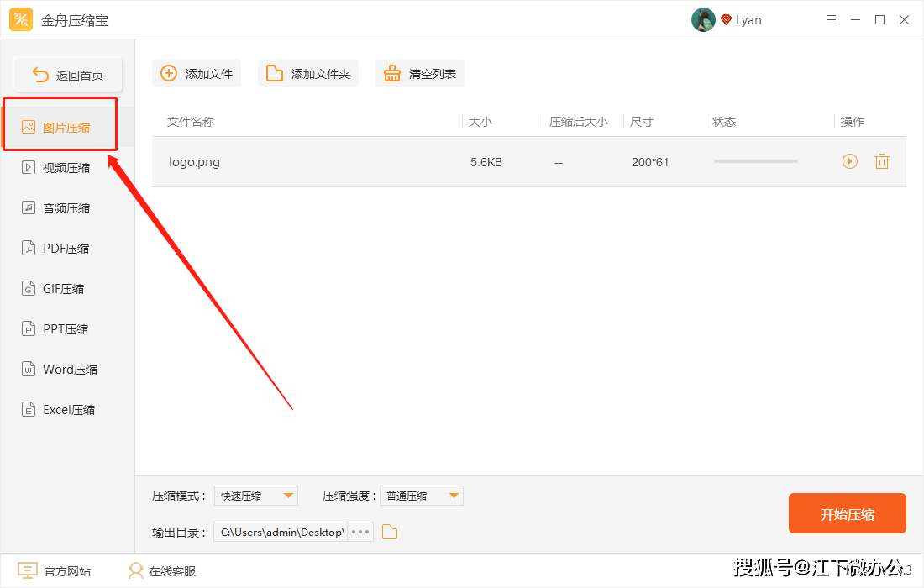Image resolution: width=924 pixels, height=588 pixels.
Task: Start compressing logo.png with the play icon
Action: tap(850, 161)
